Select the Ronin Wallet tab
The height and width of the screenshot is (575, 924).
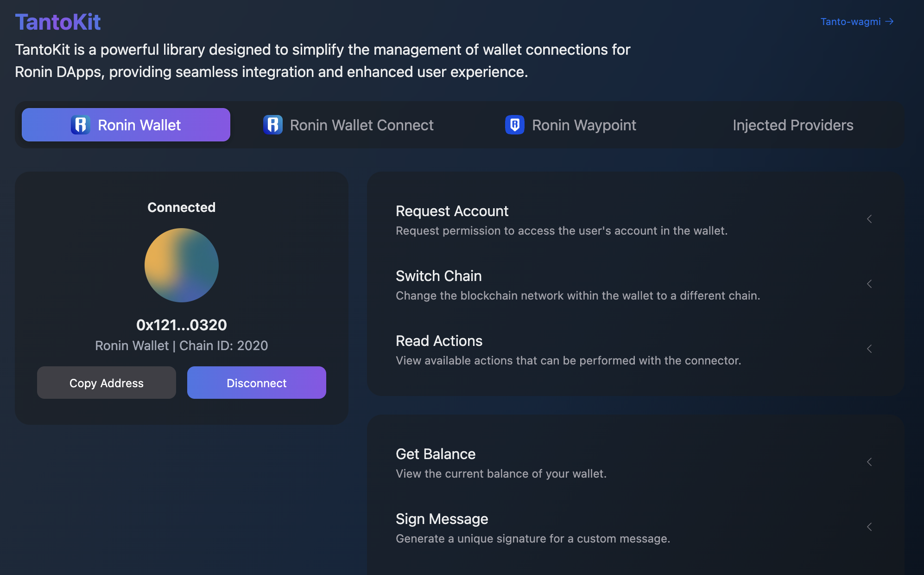[126, 125]
